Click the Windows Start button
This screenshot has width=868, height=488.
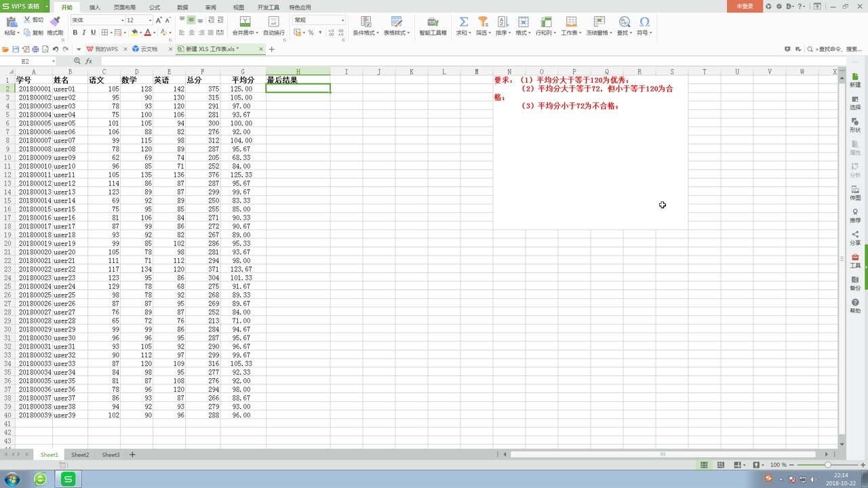12,479
